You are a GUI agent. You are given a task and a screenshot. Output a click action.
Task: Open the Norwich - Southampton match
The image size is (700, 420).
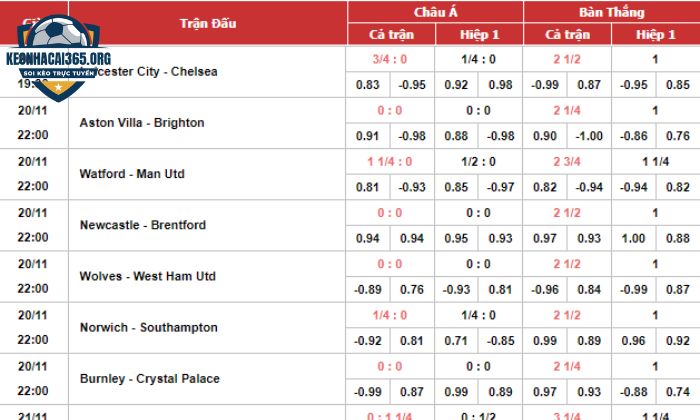point(149,328)
